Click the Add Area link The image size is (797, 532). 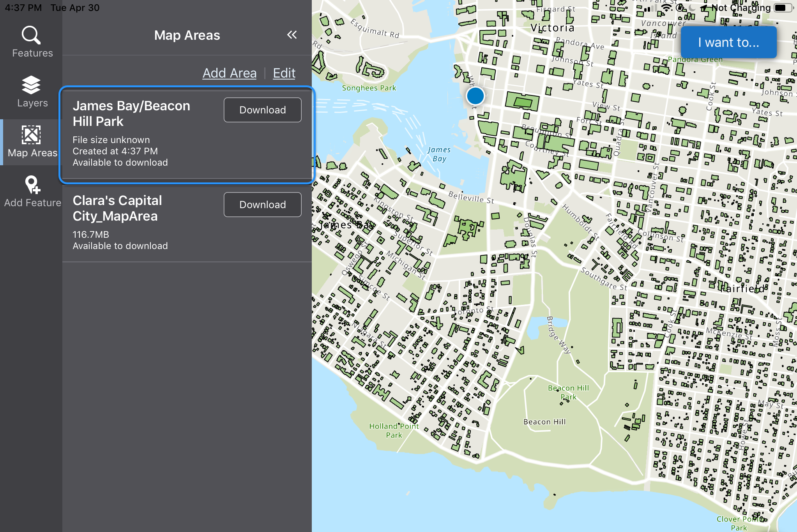click(x=230, y=73)
